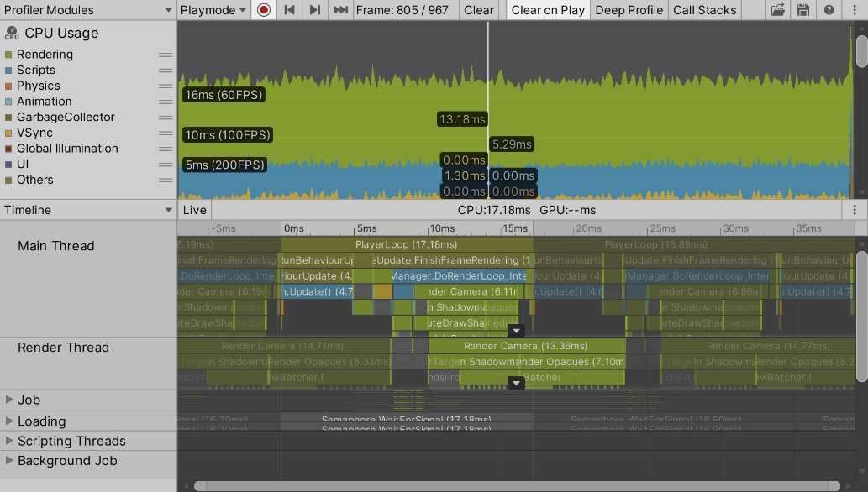This screenshot has height=492, width=868.
Task: Toggle the Scripts category color box
Action: coord(8,71)
